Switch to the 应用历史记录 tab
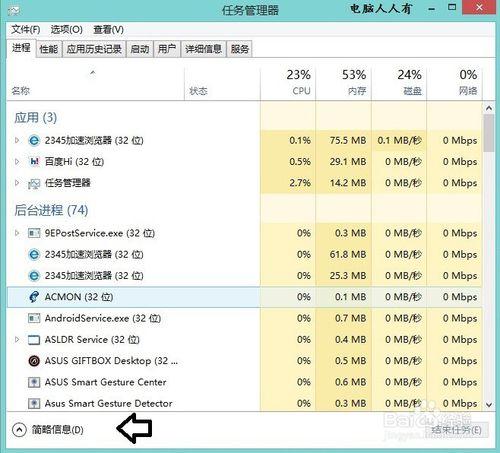Viewport: 500px width, 453px height. click(94, 49)
